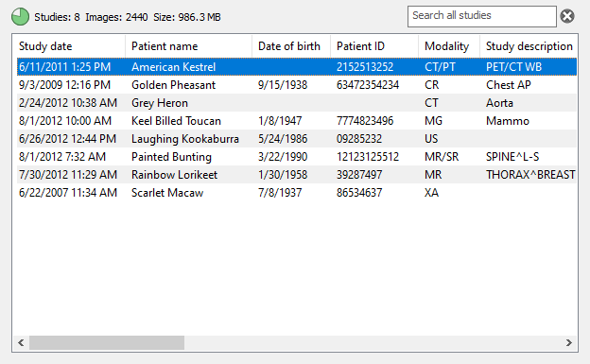Select the Keel Billed Toucan name
The height and width of the screenshot is (364, 590).
(176, 121)
